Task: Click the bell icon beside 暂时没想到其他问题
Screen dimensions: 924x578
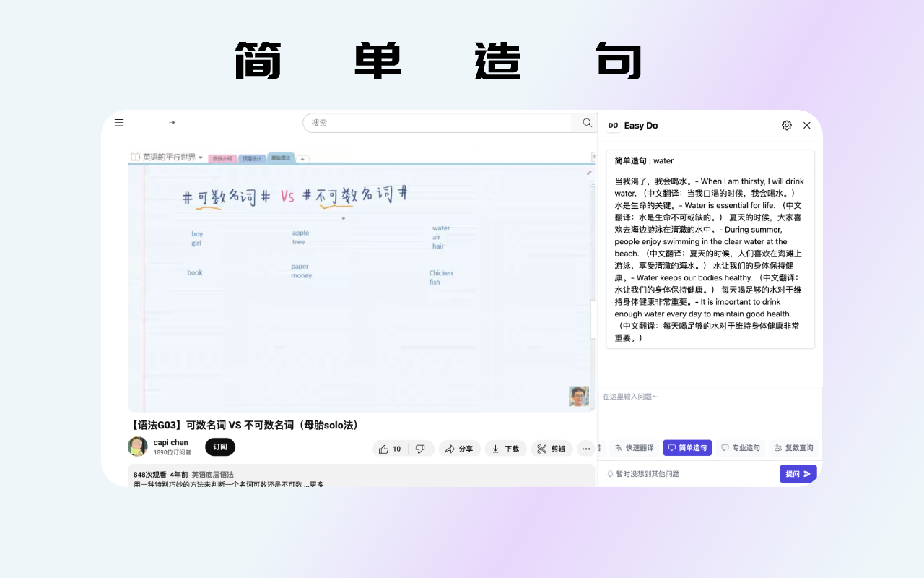Action: tap(610, 474)
